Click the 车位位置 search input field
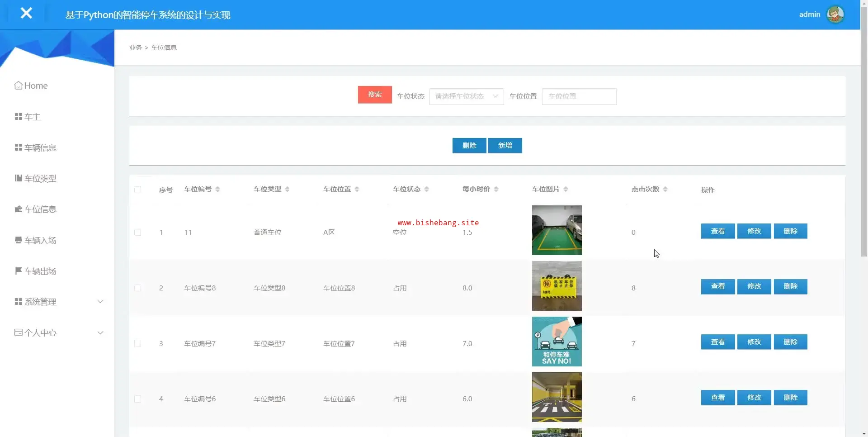 click(x=579, y=96)
